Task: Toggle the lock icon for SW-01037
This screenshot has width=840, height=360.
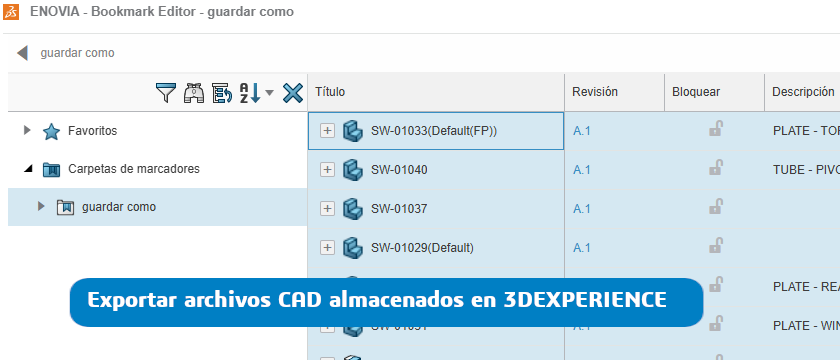Action: coord(716,206)
